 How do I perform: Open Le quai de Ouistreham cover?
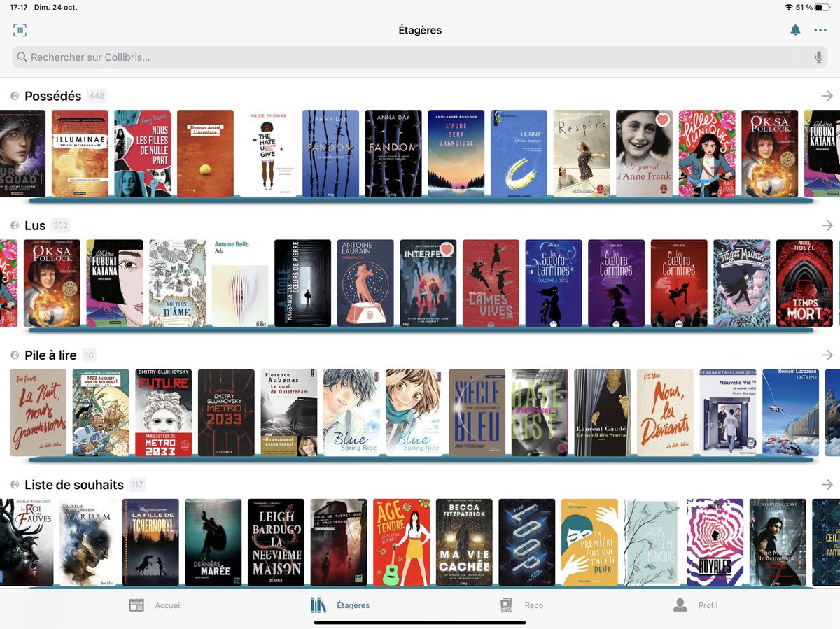click(x=289, y=413)
